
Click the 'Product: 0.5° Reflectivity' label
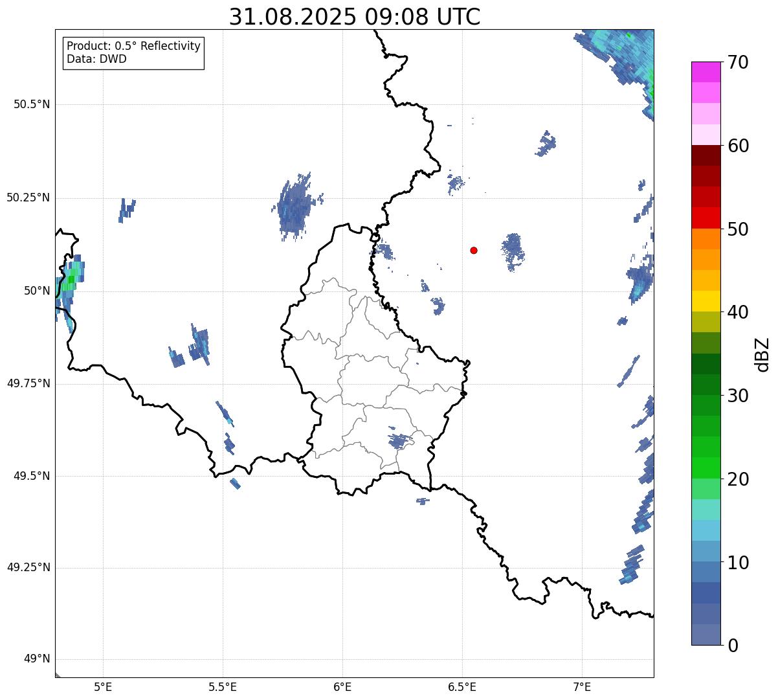pos(133,46)
